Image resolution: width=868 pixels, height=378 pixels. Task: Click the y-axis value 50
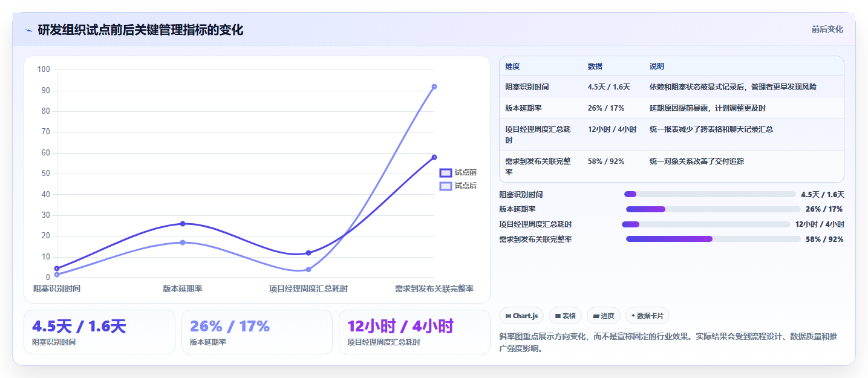45,174
